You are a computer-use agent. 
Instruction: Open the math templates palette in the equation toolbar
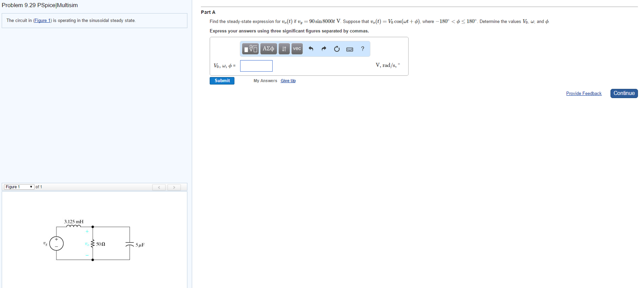[250, 49]
